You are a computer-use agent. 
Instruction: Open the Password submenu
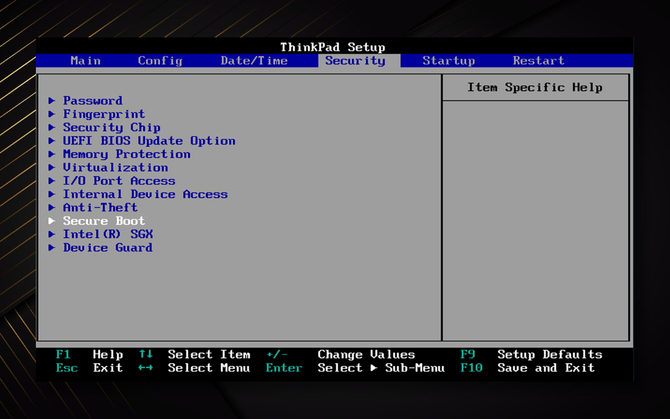point(93,100)
